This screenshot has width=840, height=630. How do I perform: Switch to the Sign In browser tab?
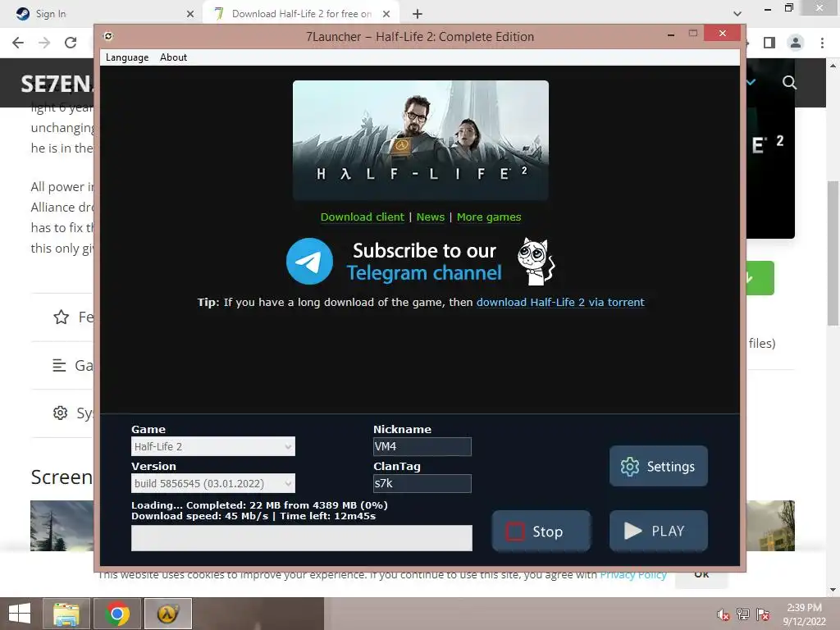coord(101,14)
